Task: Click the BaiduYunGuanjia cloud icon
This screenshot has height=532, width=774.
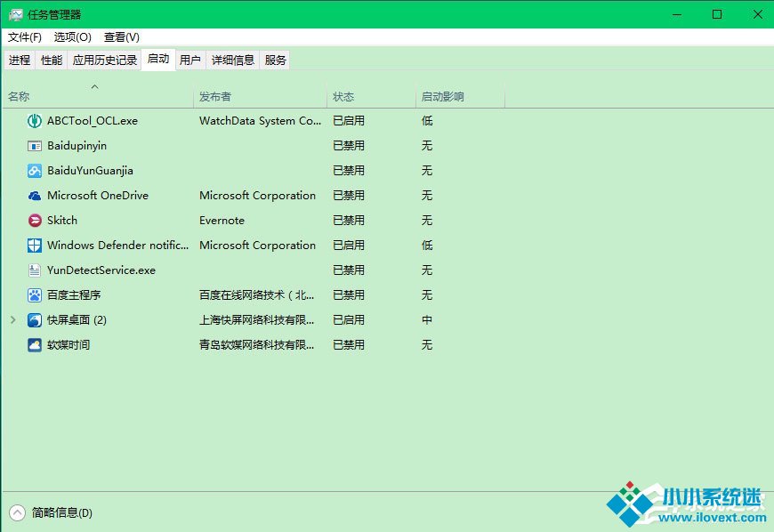Action: point(34,171)
